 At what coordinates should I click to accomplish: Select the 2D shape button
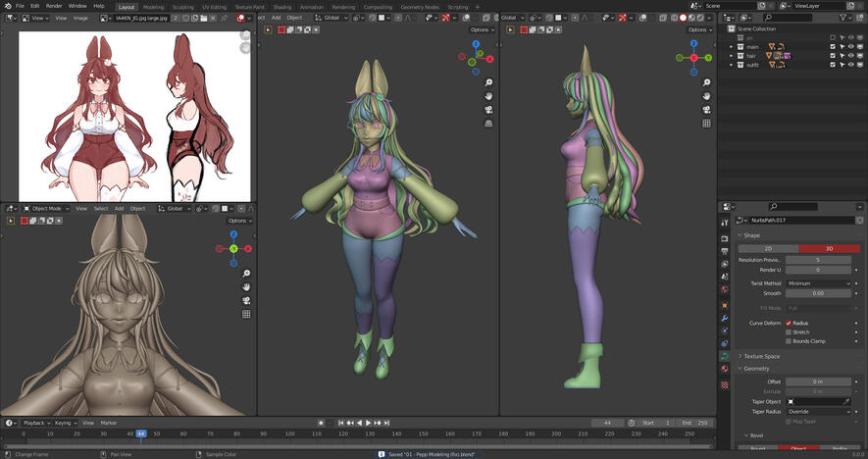point(768,248)
